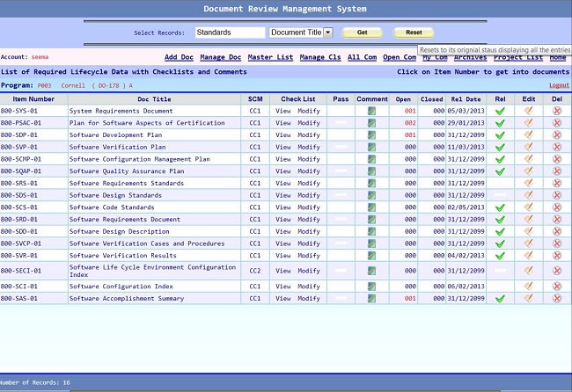Edit the Software Verification Results entry
Screen dimensions: 572x392
click(x=528, y=256)
